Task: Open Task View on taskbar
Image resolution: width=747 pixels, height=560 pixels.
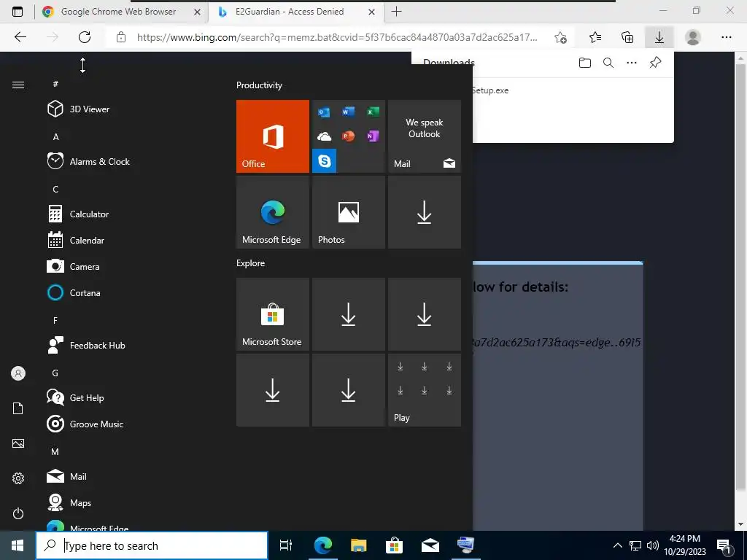Action: point(285,545)
